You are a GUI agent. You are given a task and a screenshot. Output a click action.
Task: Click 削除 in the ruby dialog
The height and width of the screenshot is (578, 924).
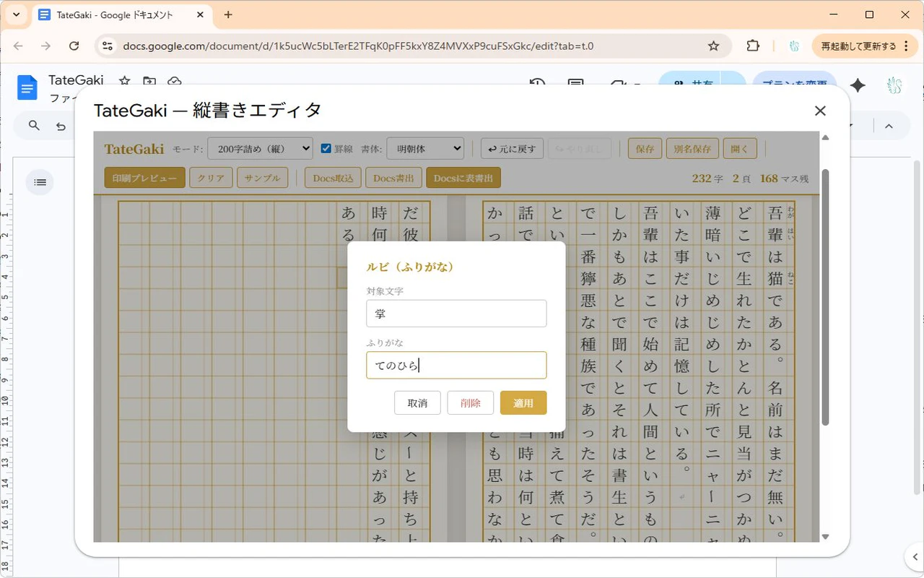471,403
